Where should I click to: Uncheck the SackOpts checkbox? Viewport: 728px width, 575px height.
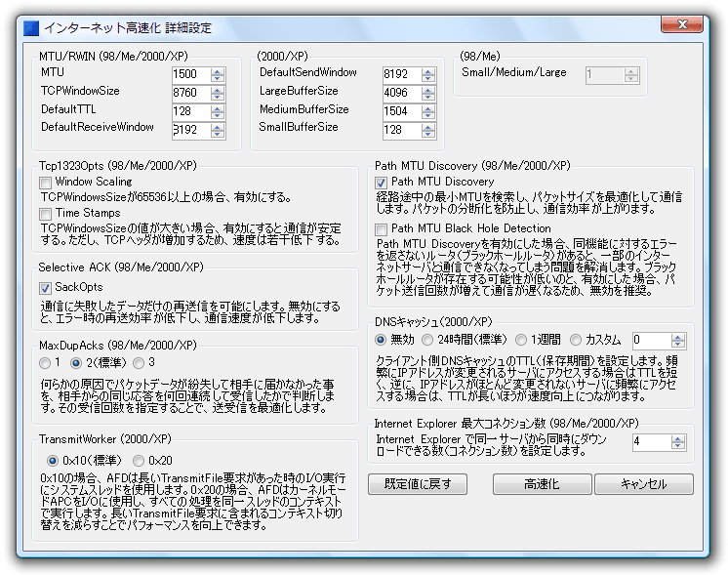[x=45, y=288]
